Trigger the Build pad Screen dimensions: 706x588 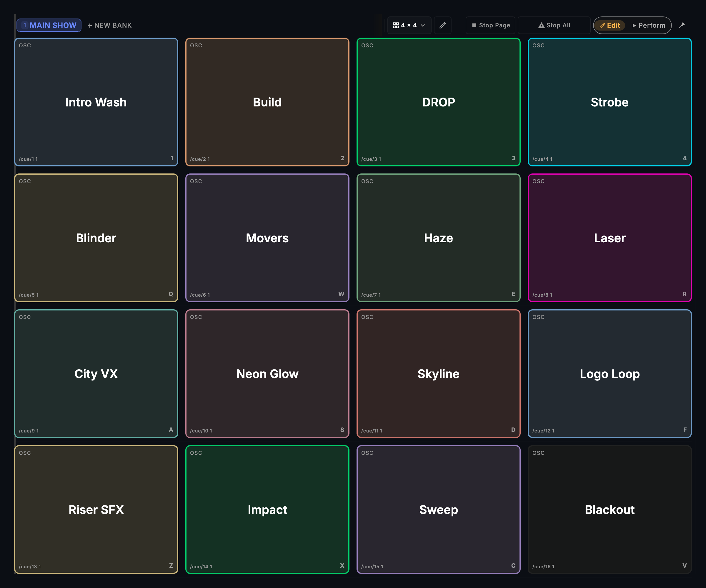pos(267,102)
